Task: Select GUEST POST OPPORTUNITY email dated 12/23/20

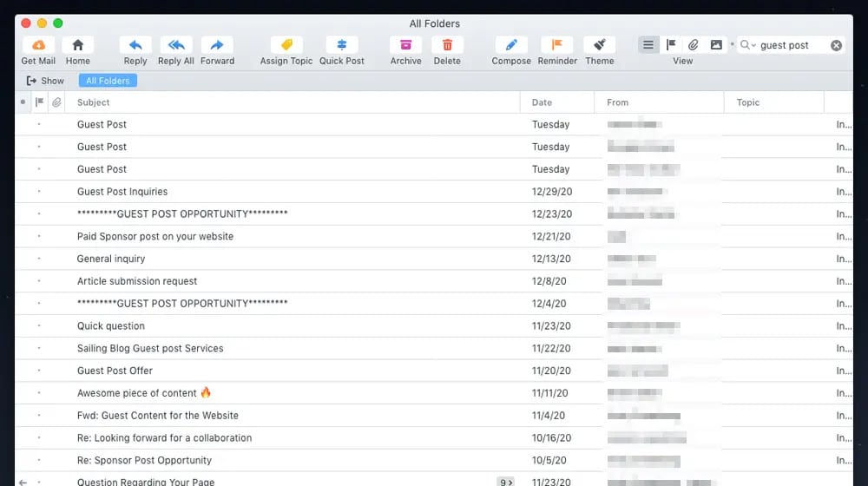Action: (434, 213)
